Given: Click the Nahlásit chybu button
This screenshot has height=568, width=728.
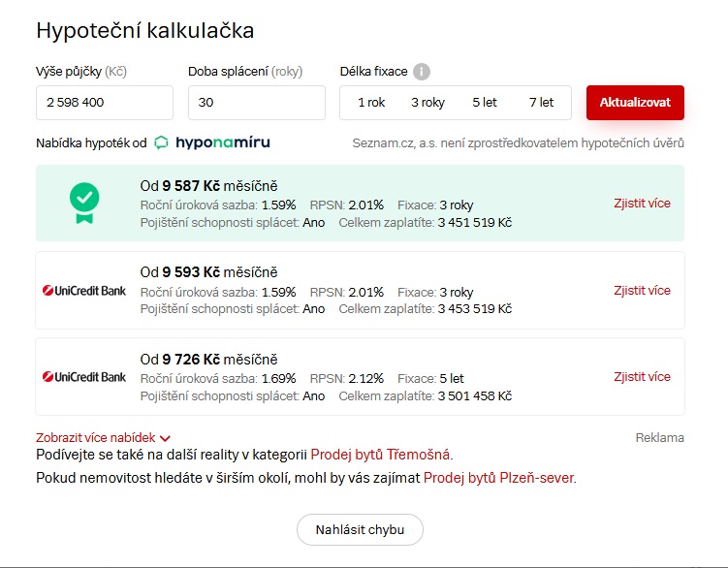Looking at the screenshot, I should coord(360,529).
